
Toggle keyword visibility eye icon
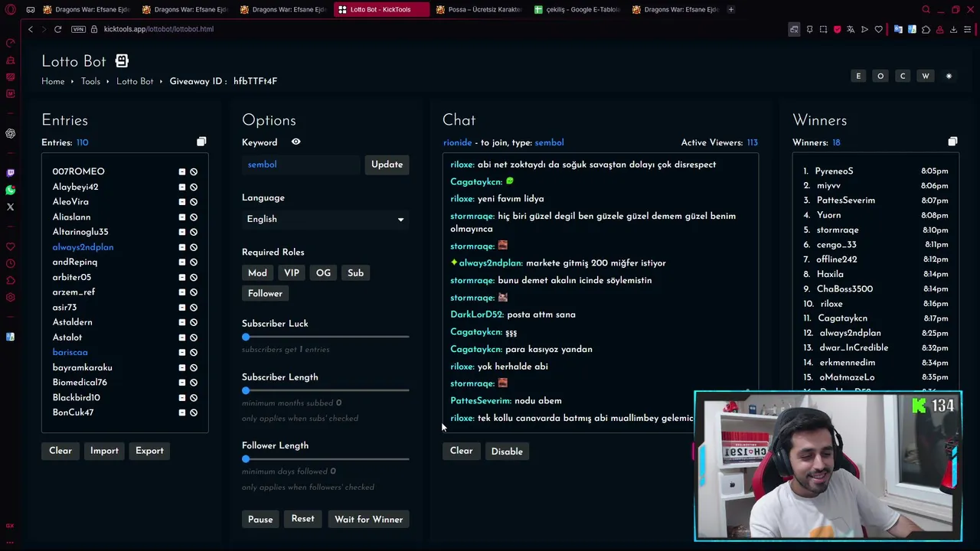(296, 142)
